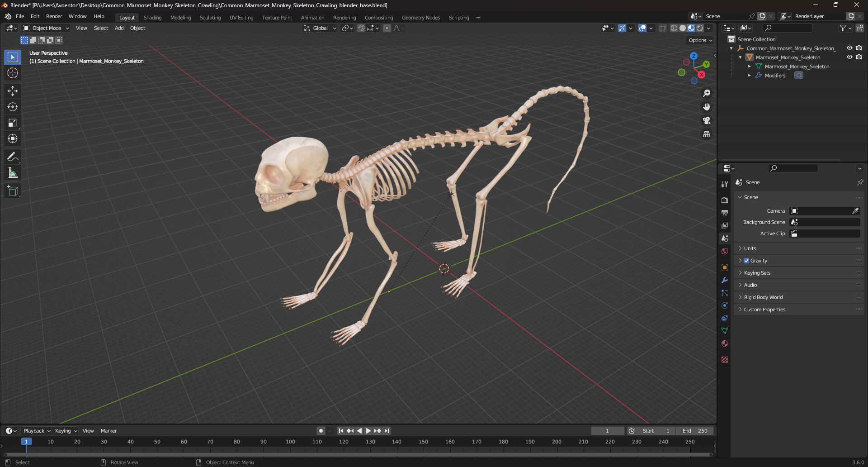Open the File menu
Image resolution: width=868 pixels, height=467 pixels.
[x=20, y=16]
